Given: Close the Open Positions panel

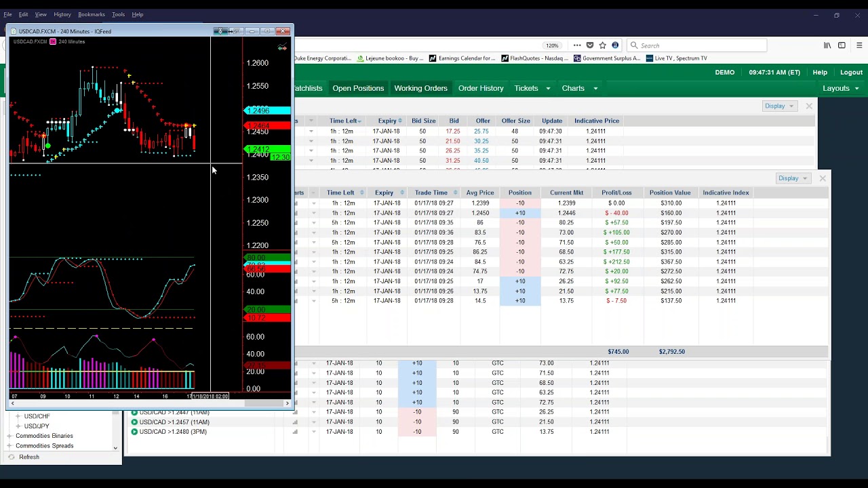Looking at the screenshot, I should [823, 178].
